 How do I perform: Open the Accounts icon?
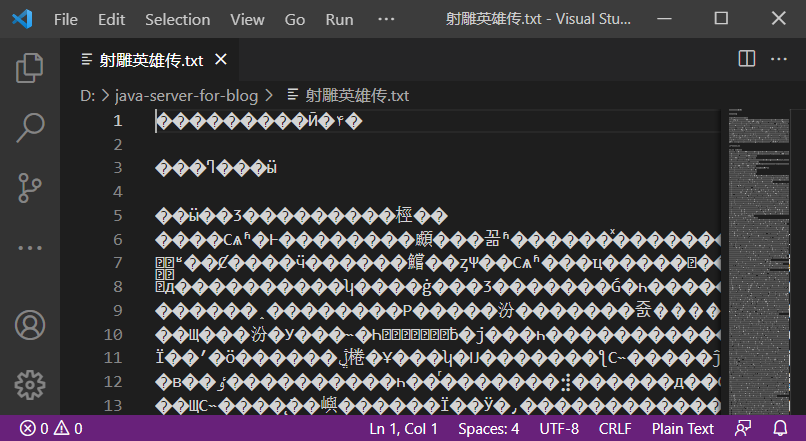coord(30,325)
